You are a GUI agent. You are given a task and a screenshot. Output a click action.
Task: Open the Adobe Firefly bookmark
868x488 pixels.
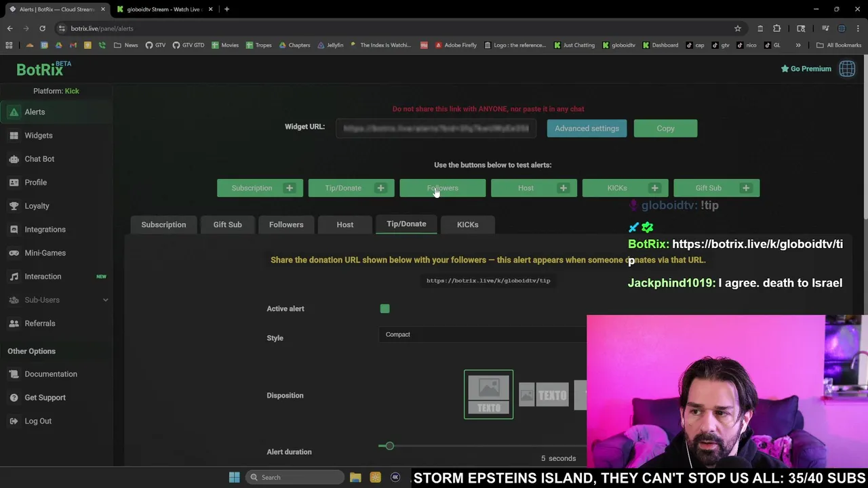click(456, 45)
